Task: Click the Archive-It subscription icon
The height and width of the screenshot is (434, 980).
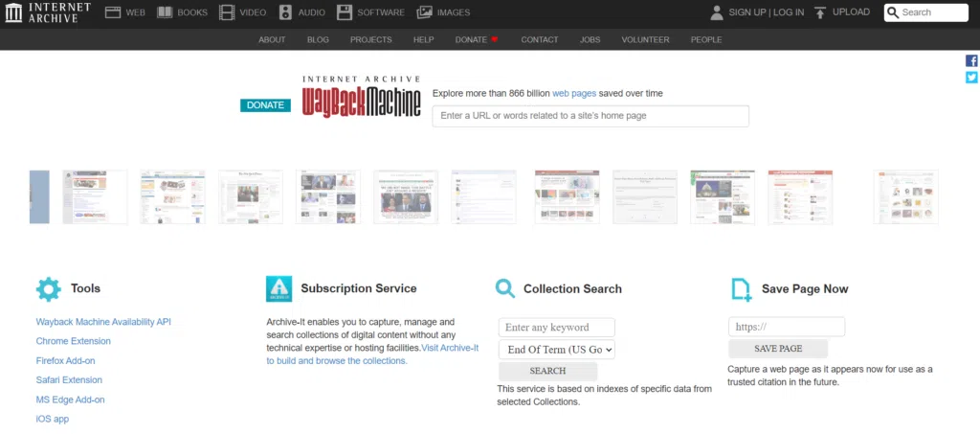Action: point(278,289)
